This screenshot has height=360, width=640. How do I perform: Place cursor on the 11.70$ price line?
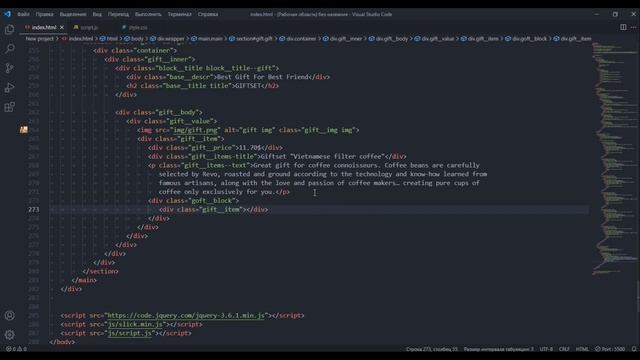215,148
